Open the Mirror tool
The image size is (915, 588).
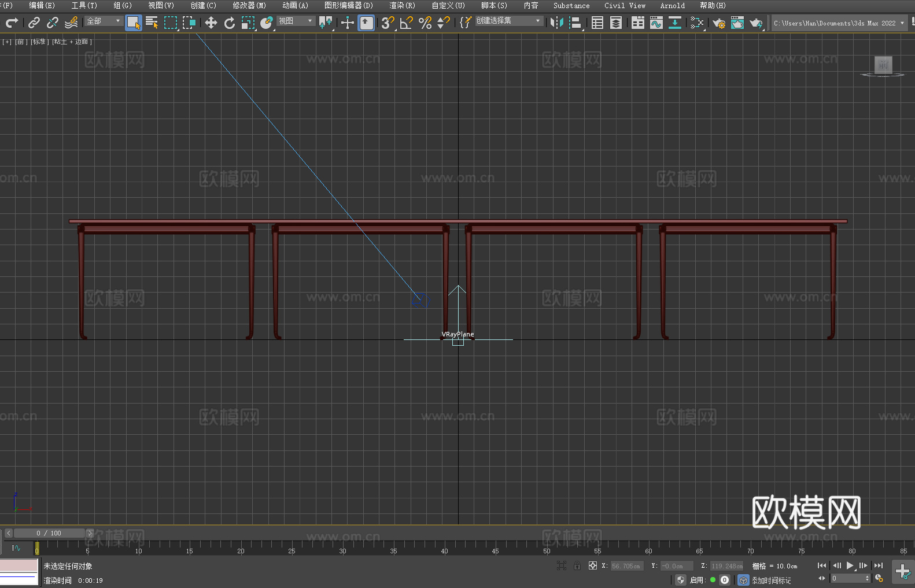coord(556,23)
